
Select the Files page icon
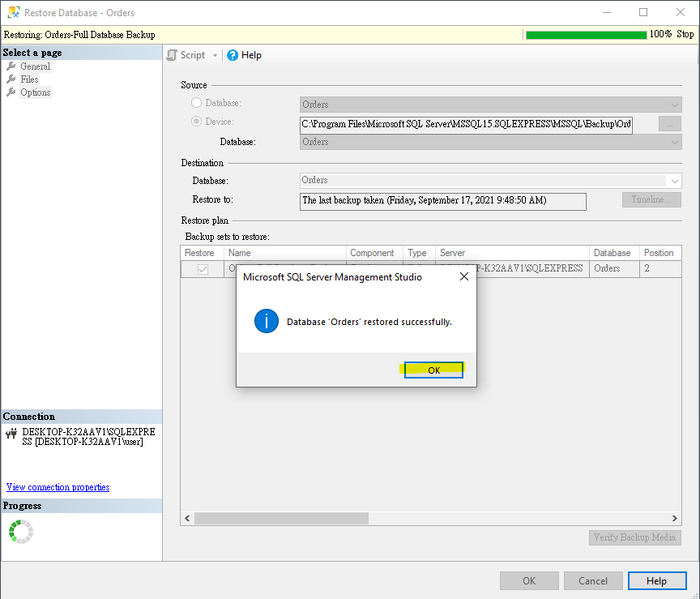point(11,79)
